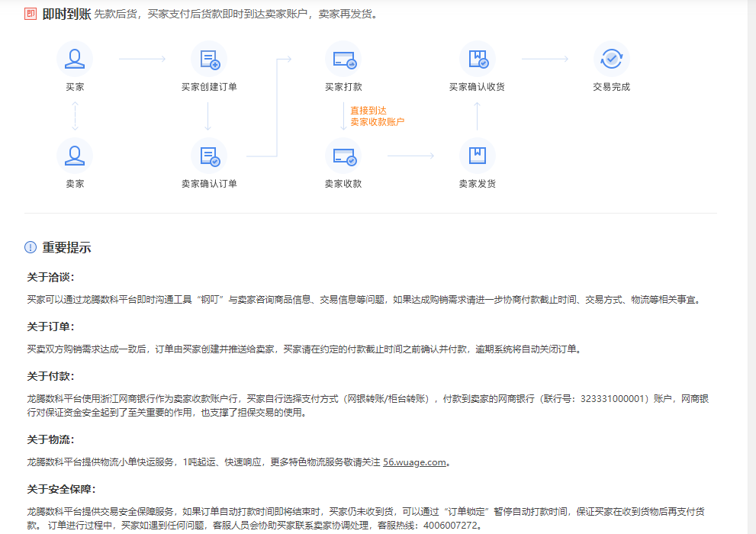Click the 卖家发货 label

pyautogui.click(x=478, y=184)
